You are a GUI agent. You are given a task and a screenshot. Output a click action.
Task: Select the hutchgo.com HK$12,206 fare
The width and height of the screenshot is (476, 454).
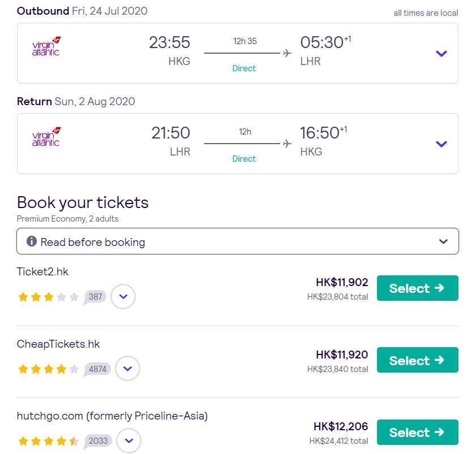pyautogui.click(x=418, y=432)
